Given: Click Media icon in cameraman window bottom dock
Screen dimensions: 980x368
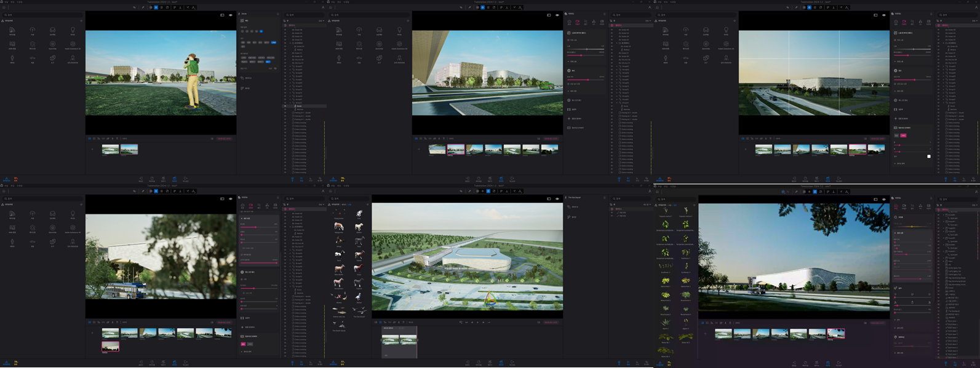Looking at the screenshot, I should coord(174,179).
